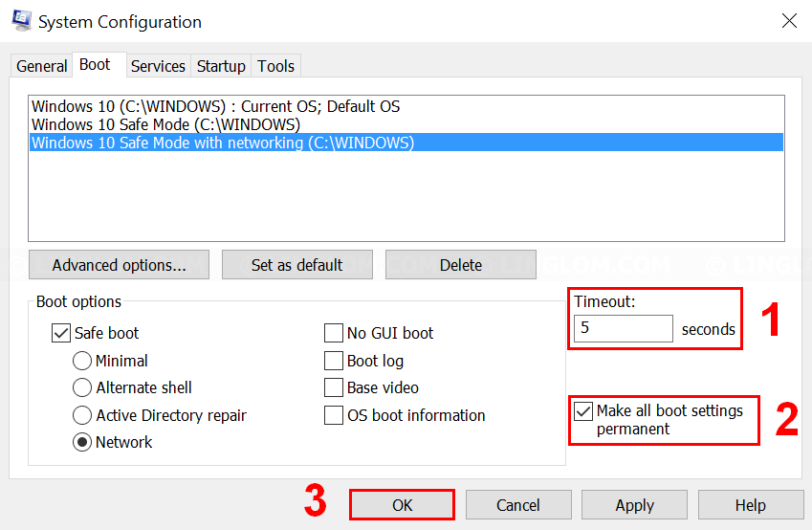
Task: Enable No GUI boot
Action: 334,333
